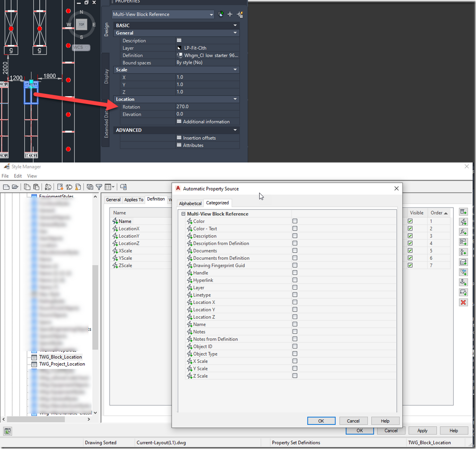Screen dimensions: 476x449
Task: Click red X delete property button
Action: coord(464,302)
